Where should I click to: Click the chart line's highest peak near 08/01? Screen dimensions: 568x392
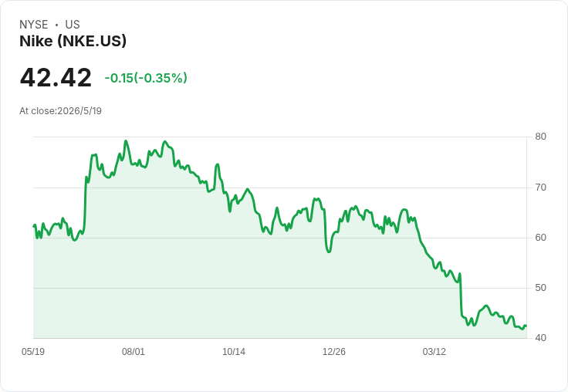tap(126, 141)
